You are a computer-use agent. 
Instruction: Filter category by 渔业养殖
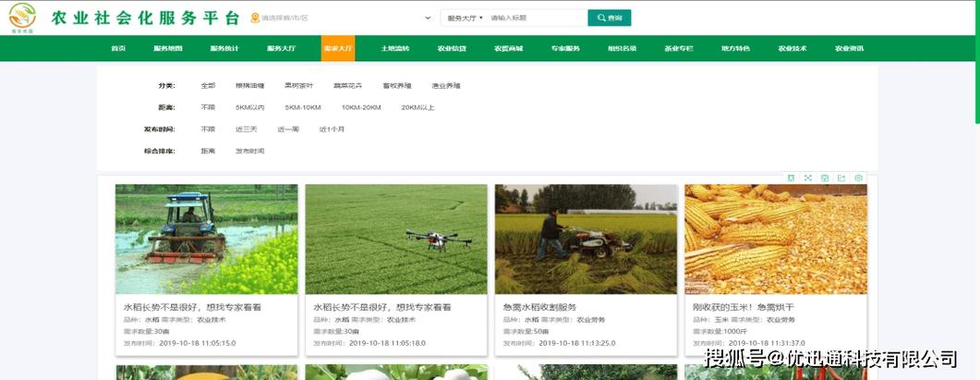point(446,86)
